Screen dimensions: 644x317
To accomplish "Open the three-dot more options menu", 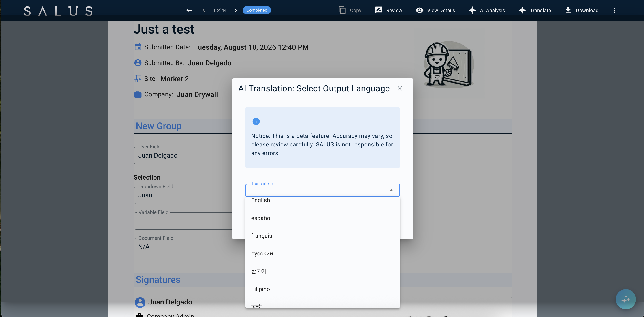I will 614,10.
